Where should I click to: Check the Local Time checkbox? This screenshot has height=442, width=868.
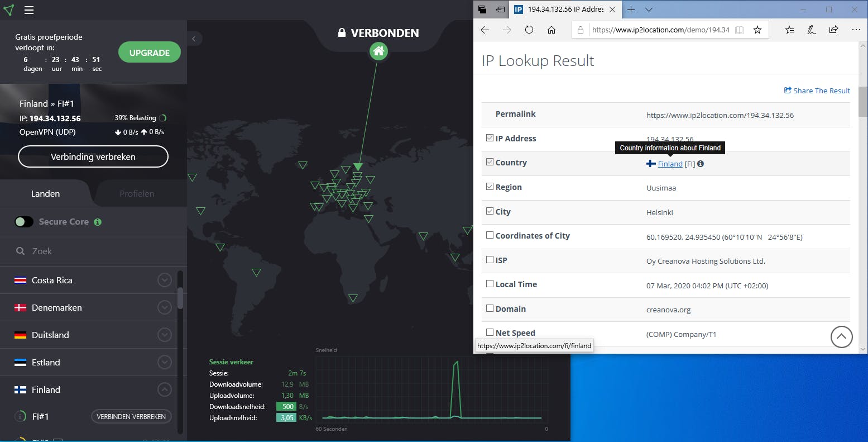point(490,284)
